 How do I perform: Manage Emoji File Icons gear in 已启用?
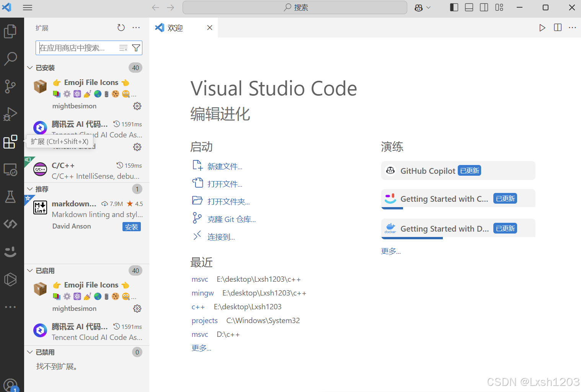[137, 309]
